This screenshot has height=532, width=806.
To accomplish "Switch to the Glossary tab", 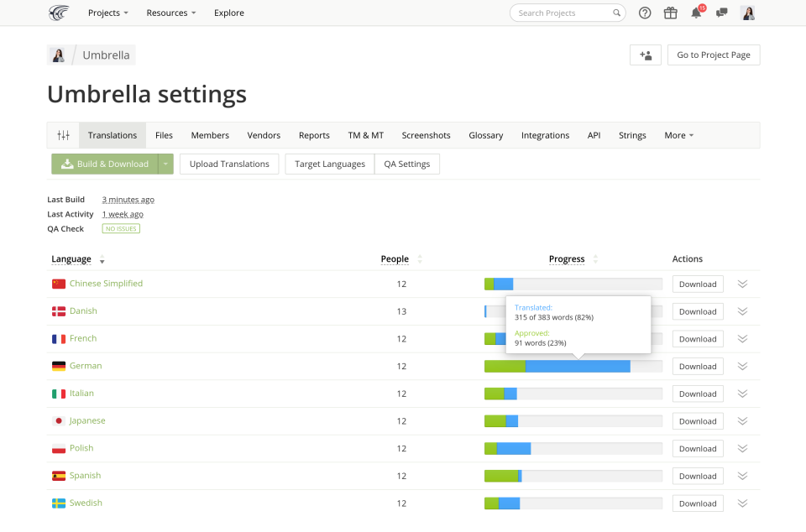I will coord(485,135).
